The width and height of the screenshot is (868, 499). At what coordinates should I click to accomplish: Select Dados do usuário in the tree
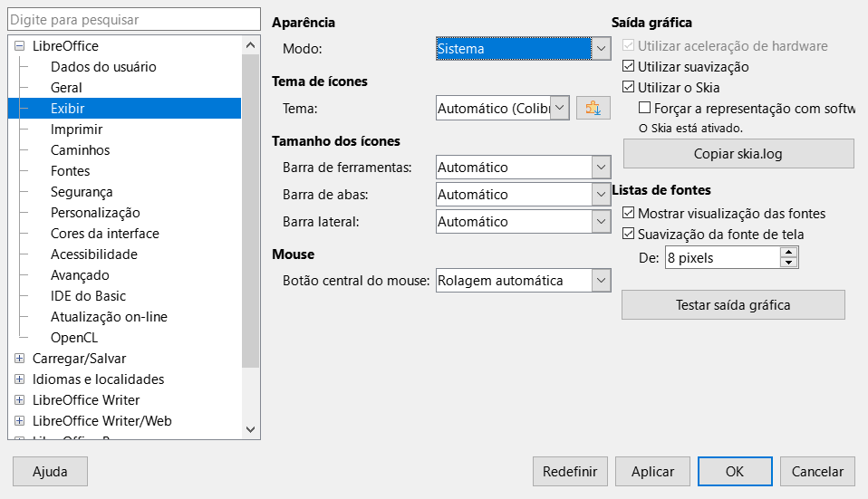[103, 66]
